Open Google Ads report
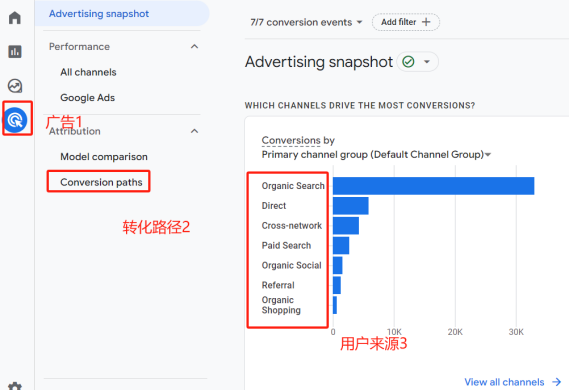This screenshot has height=391, width=569. (87, 98)
